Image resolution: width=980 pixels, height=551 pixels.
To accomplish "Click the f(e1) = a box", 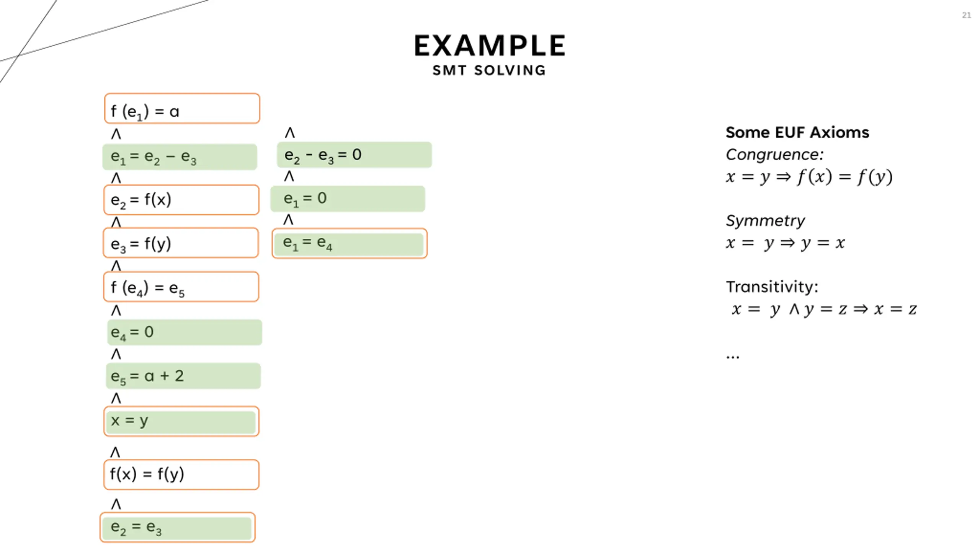I will coord(182,108).
